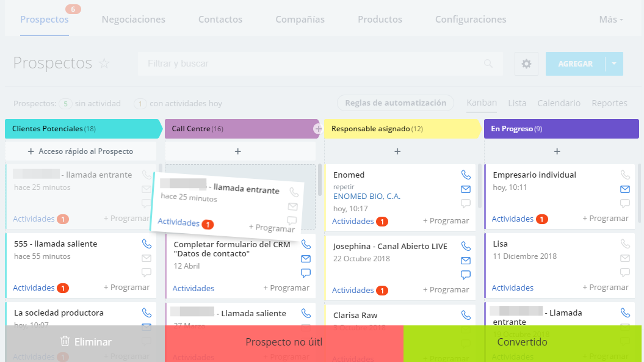The image size is (644, 362).
Task: Select Clientes Potenciales column header
Action: [x=84, y=129]
